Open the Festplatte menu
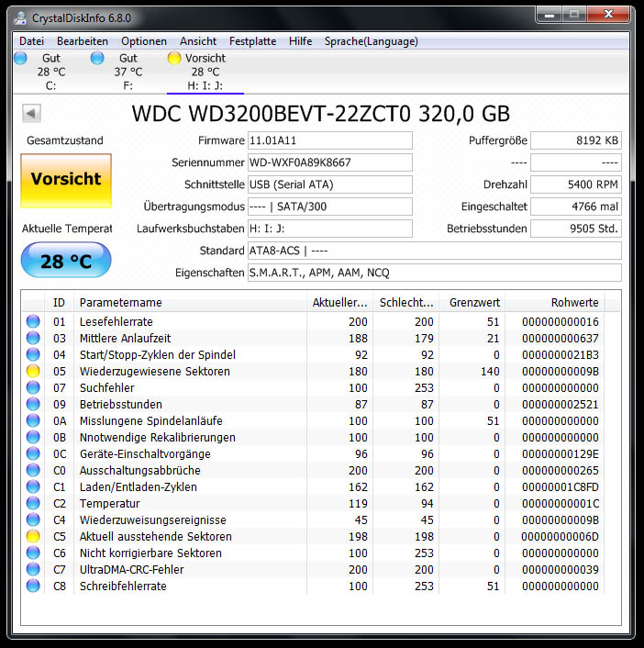This screenshot has width=644, height=648. pos(252,41)
